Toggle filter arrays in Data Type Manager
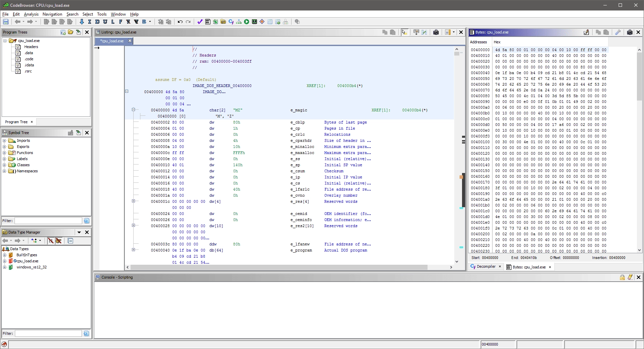644x349 pixels. point(51,241)
